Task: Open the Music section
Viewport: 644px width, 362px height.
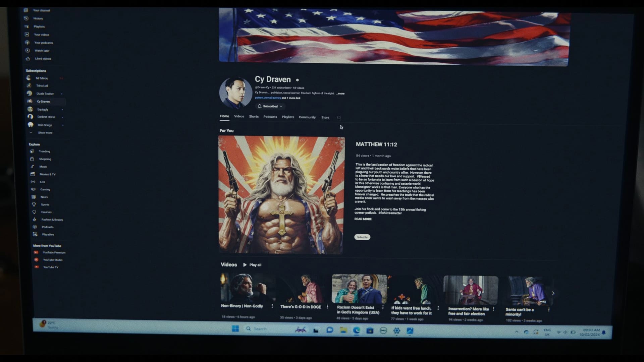Action: [x=43, y=167]
